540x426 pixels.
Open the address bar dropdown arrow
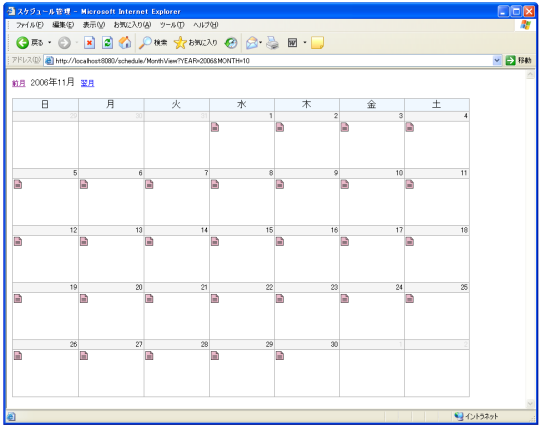point(497,61)
